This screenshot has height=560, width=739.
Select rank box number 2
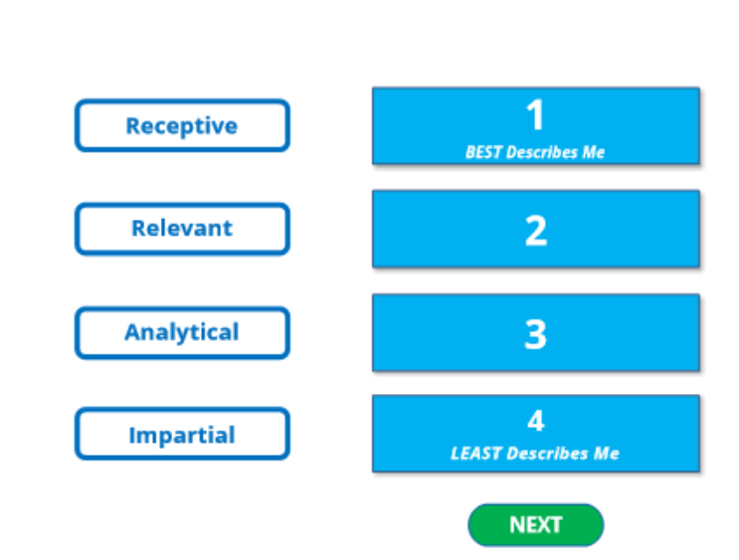[x=536, y=229]
